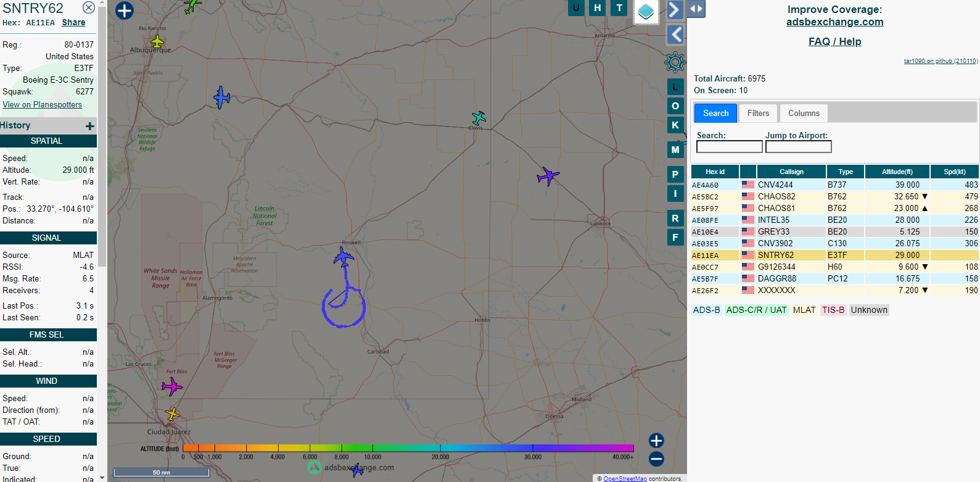Click the ADS-C/R / UAT legend label
980x482 pixels.
756,310
